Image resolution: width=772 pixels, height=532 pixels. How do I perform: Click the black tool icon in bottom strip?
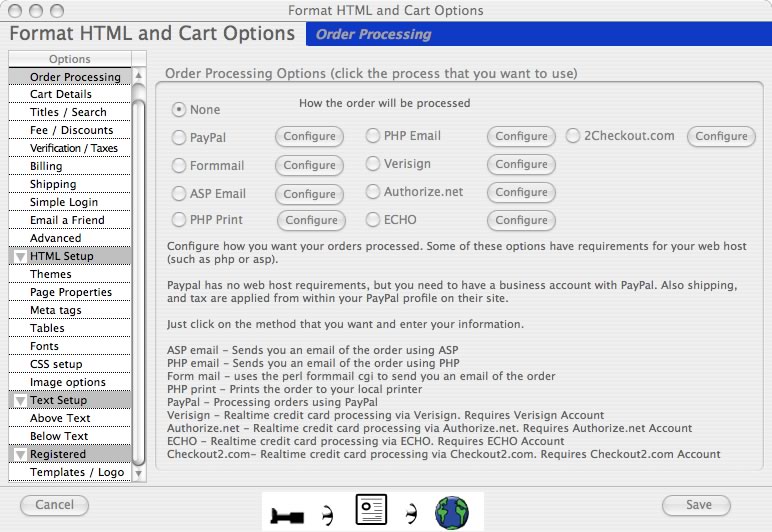(287, 516)
